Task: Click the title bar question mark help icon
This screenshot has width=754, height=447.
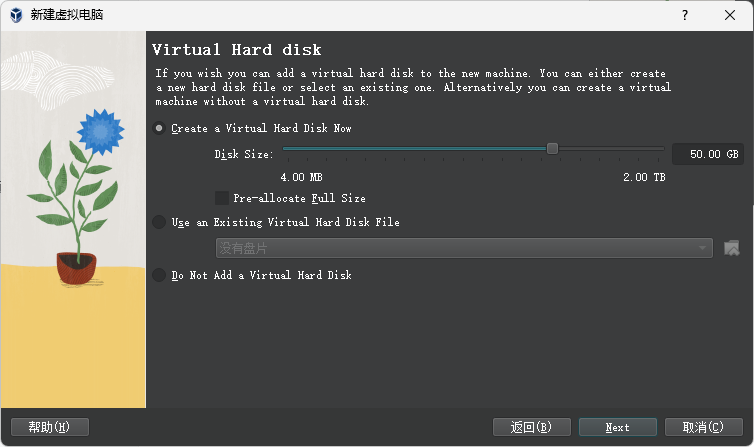Action: (685, 15)
